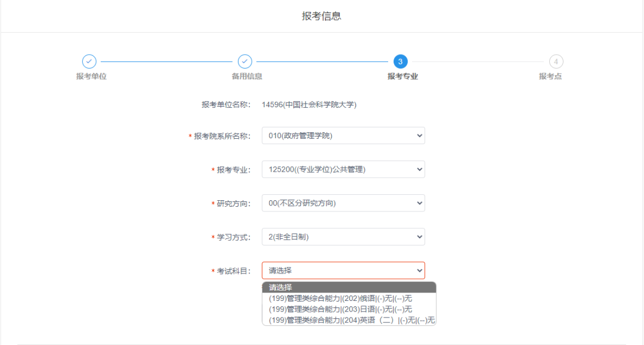Collapse the 考试科目 dropdown
644x345 pixels.
343,271
